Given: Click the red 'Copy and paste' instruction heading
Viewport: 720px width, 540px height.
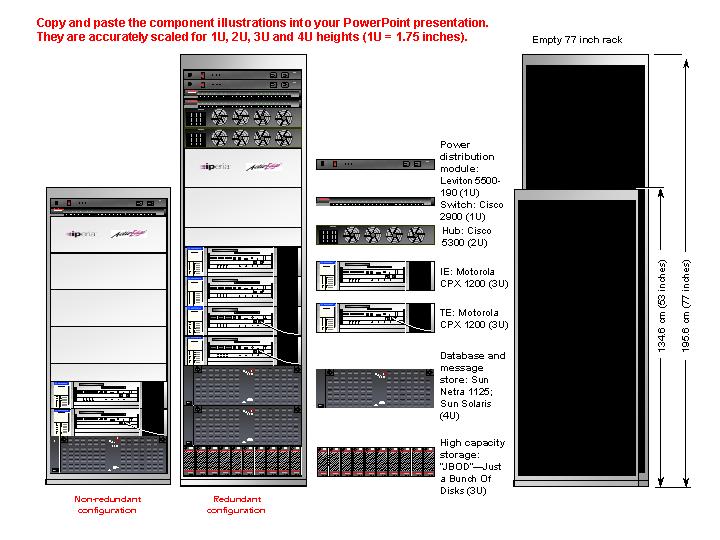Looking at the screenshot, I should tap(262, 22).
